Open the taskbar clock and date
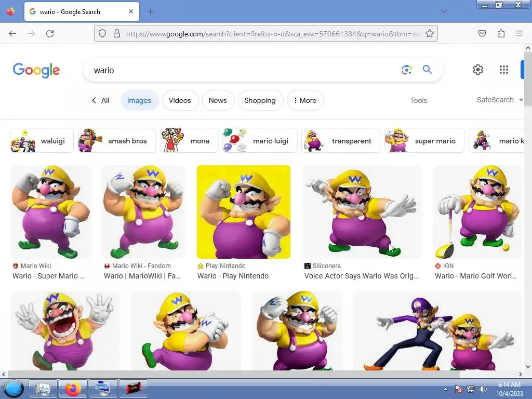Viewport: 532px width, 399px height. point(509,389)
